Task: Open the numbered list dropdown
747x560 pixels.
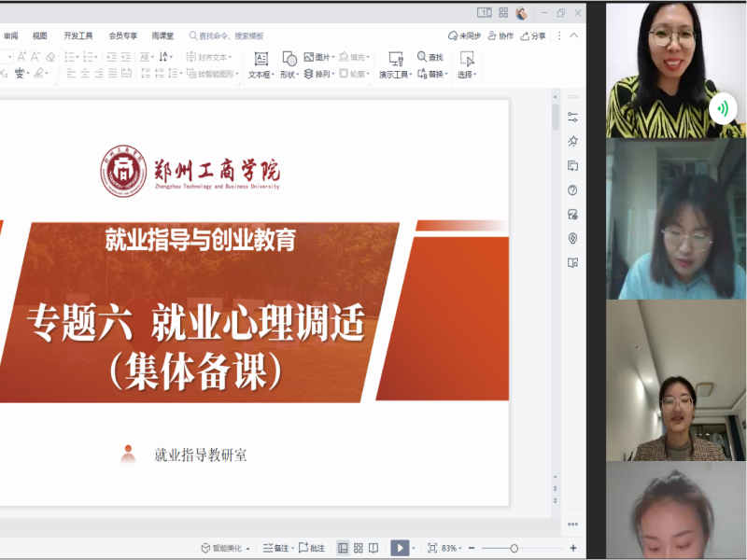Action: point(90,57)
